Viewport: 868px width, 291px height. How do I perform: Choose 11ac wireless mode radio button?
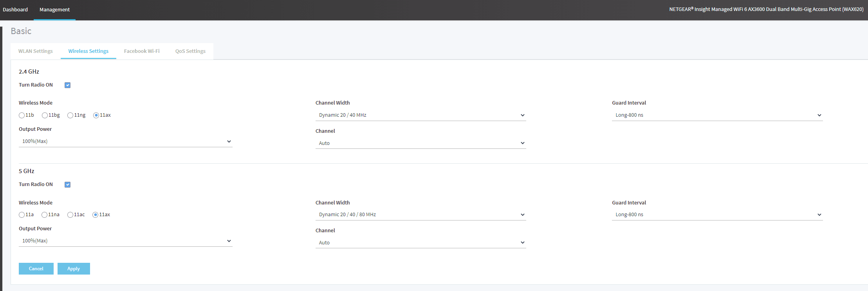pyautogui.click(x=70, y=215)
